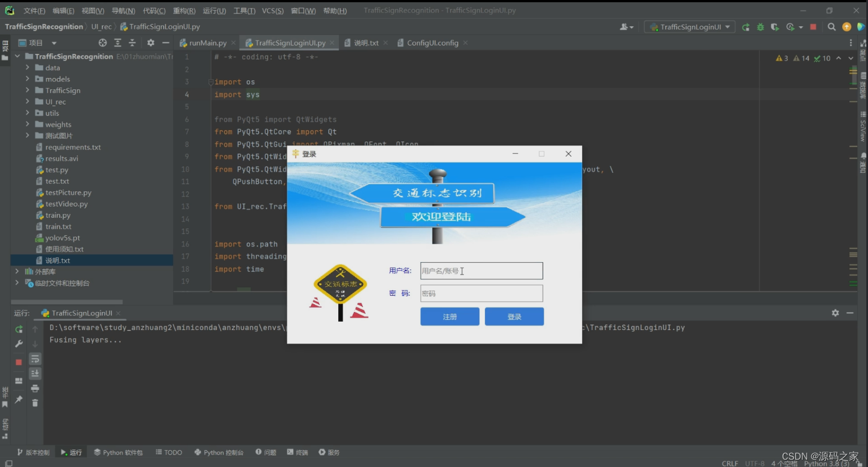
Task: Click the 登录 login button
Action: pyautogui.click(x=514, y=317)
